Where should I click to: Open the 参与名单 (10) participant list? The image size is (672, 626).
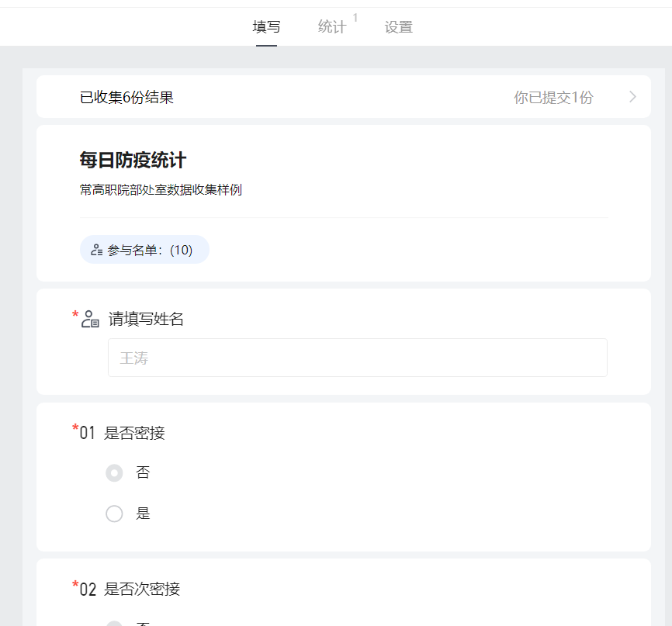coord(144,249)
